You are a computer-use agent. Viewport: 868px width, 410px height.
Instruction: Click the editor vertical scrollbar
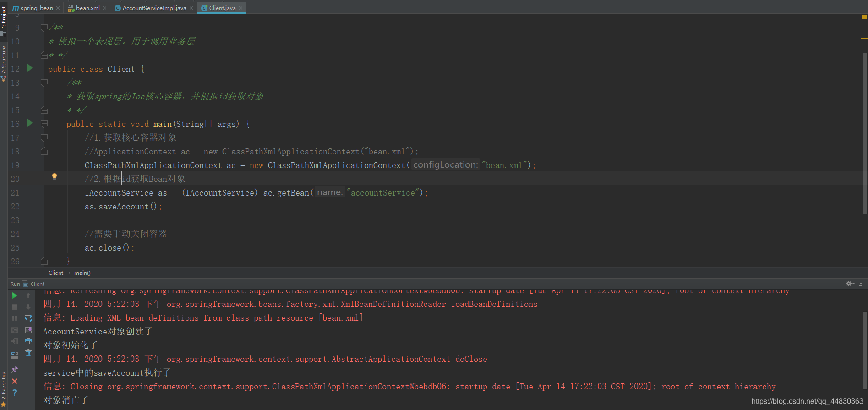point(865,133)
